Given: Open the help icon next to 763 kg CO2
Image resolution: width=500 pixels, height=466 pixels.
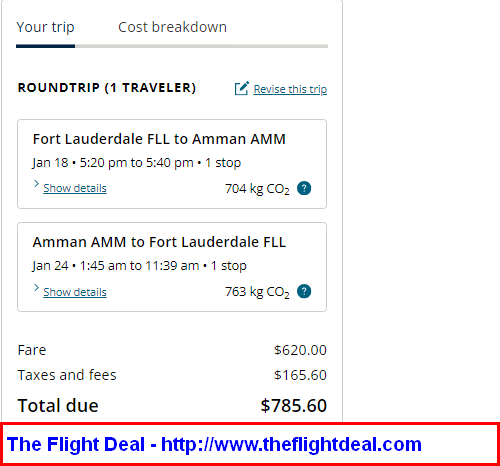Looking at the screenshot, I should tap(304, 291).
